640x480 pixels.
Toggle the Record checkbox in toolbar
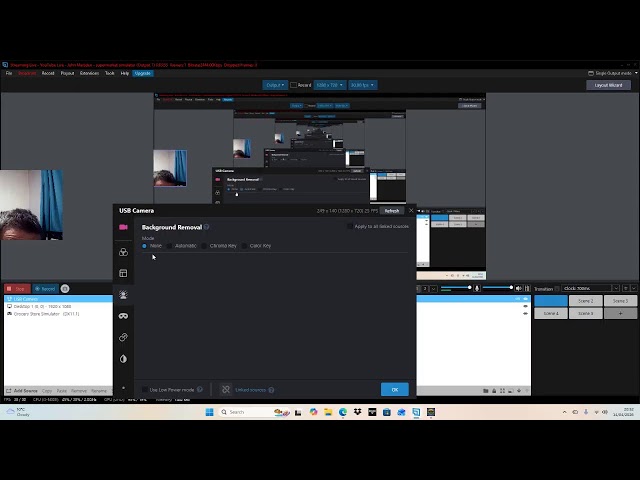[x=293, y=85]
